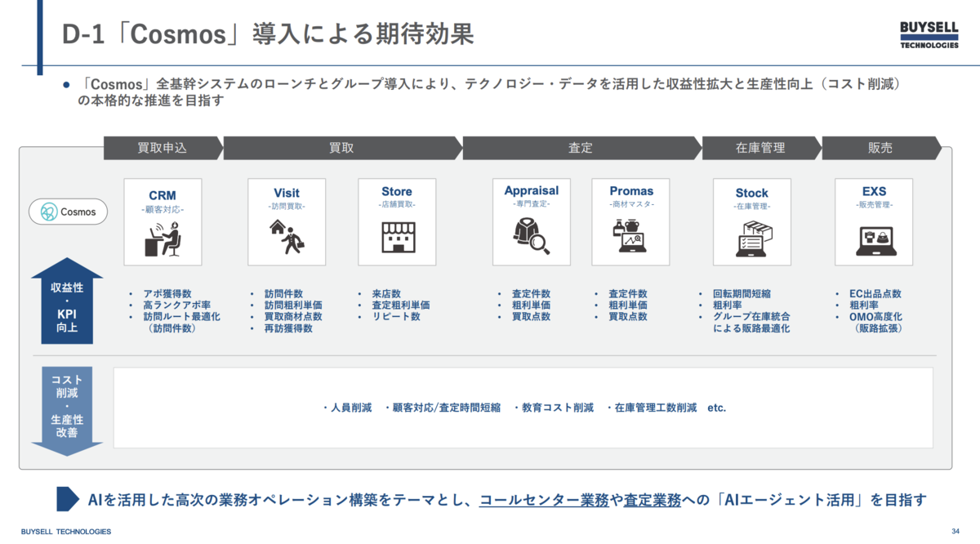Click the 収益性・KPI向上 upward arrow
The height and width of the screenshot is (544, 980).
[67, 301]
